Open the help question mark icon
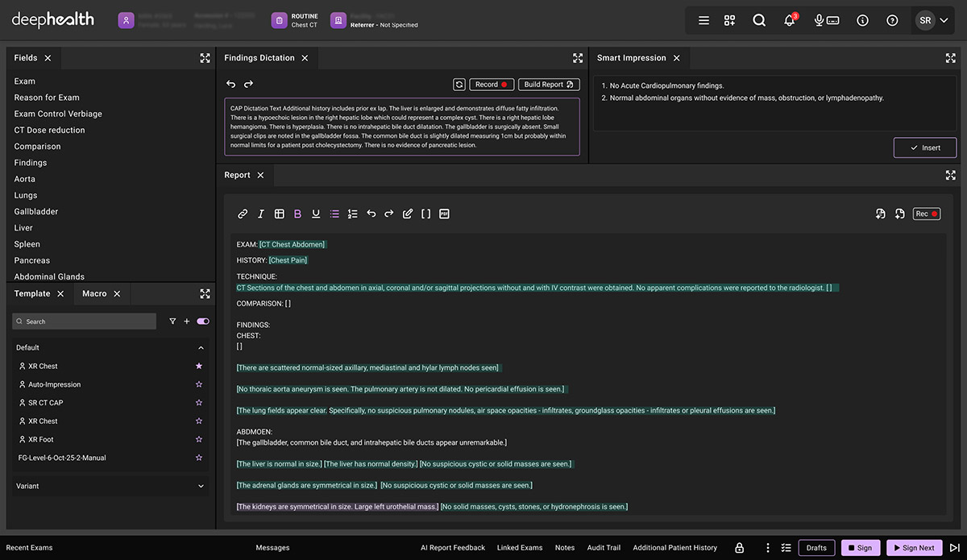This screenshot has width=967, height=560. click(892, 20)
